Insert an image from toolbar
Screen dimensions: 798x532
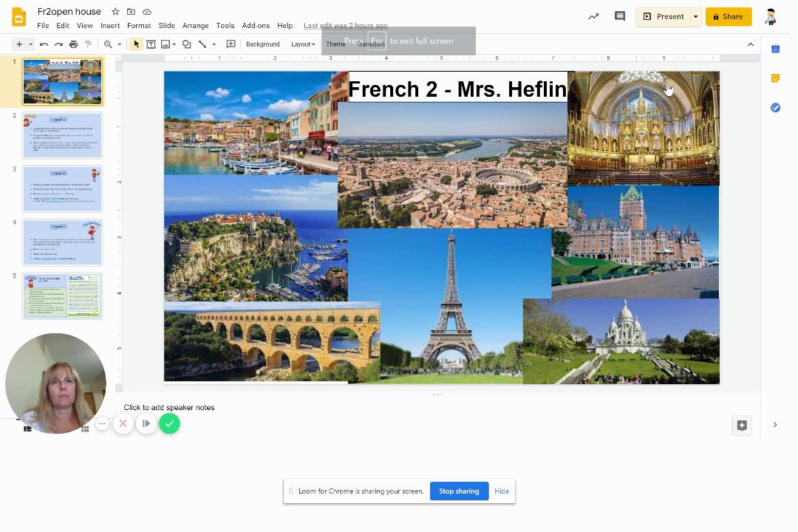(166, 44)
